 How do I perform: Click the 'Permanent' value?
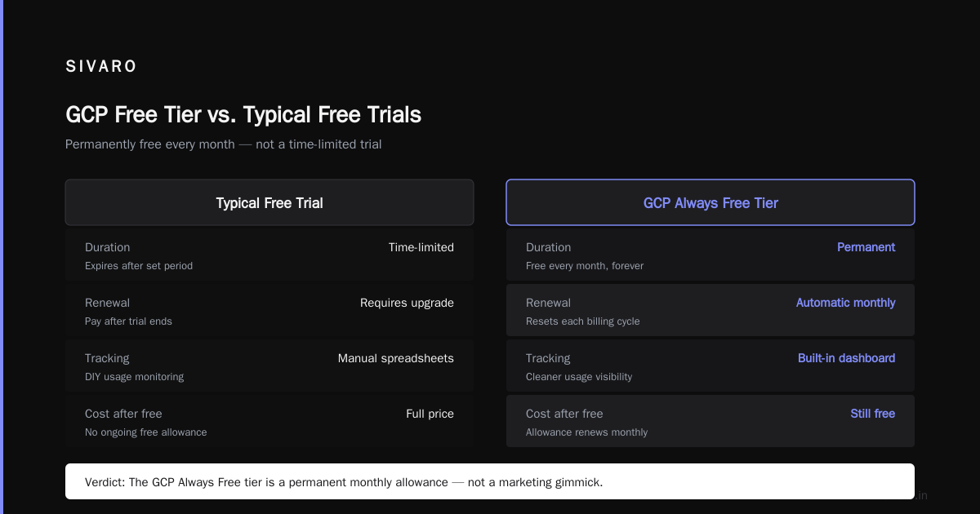(866, 247)
